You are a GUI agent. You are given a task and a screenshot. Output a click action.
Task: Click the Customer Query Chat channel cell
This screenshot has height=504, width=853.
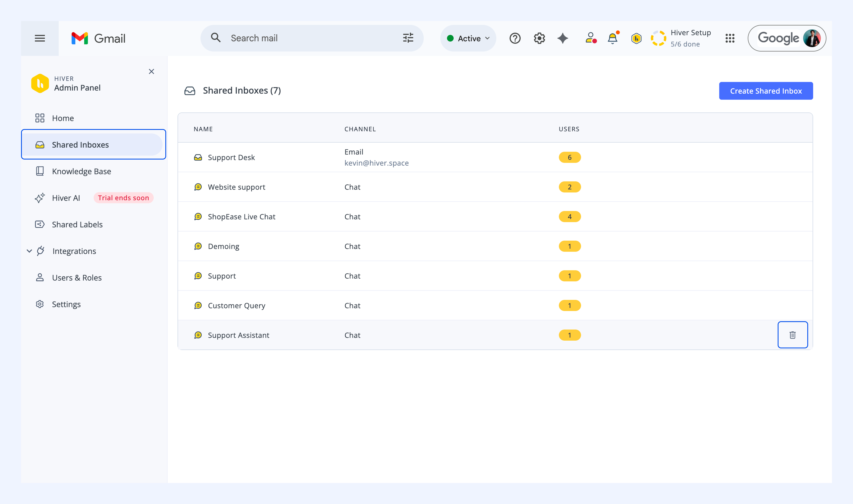[x=353, y=306]
